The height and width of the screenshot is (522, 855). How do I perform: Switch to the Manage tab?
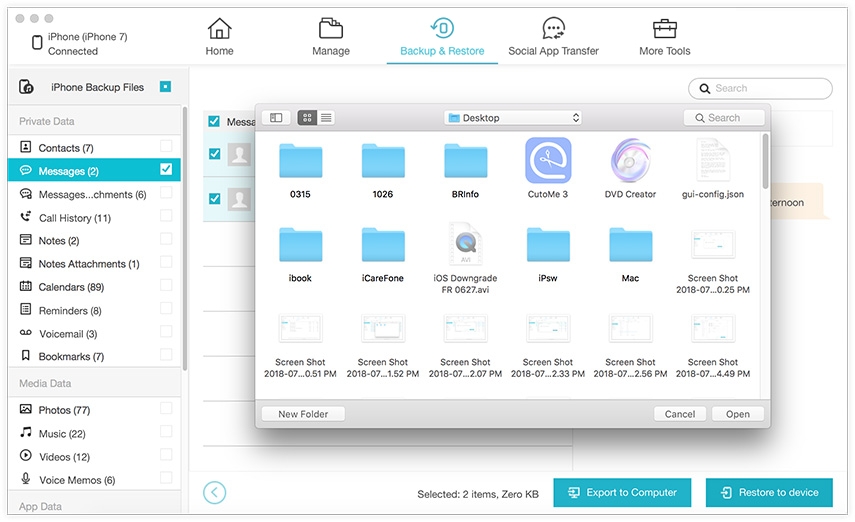331,37
